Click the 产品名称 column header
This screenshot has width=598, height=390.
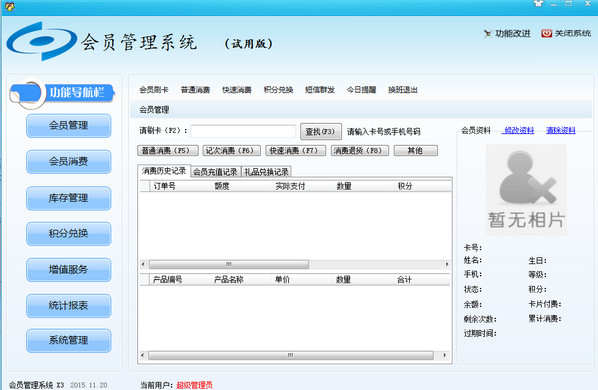point(241,279)
